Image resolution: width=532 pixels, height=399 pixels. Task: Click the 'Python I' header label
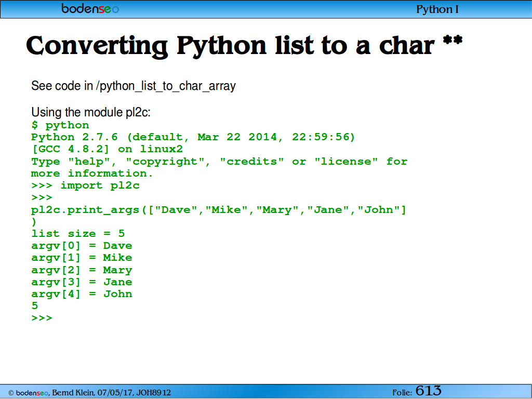click(x=437, y=9)
